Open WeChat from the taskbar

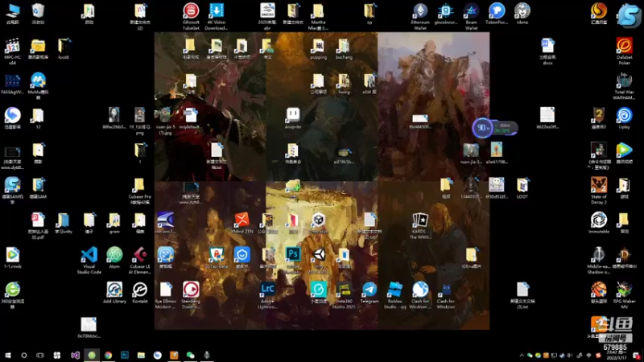click(x=190, y=355)
